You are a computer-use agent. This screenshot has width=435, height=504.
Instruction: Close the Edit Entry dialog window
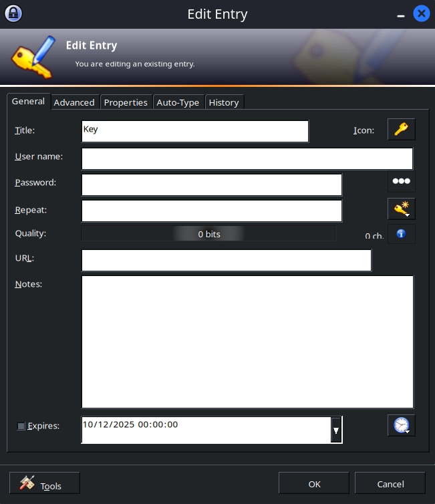click(421, 13)
